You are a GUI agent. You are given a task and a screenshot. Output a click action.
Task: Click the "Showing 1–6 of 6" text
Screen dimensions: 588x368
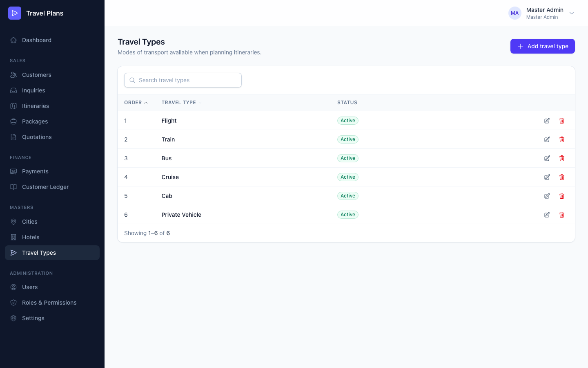tap(147, 233)
